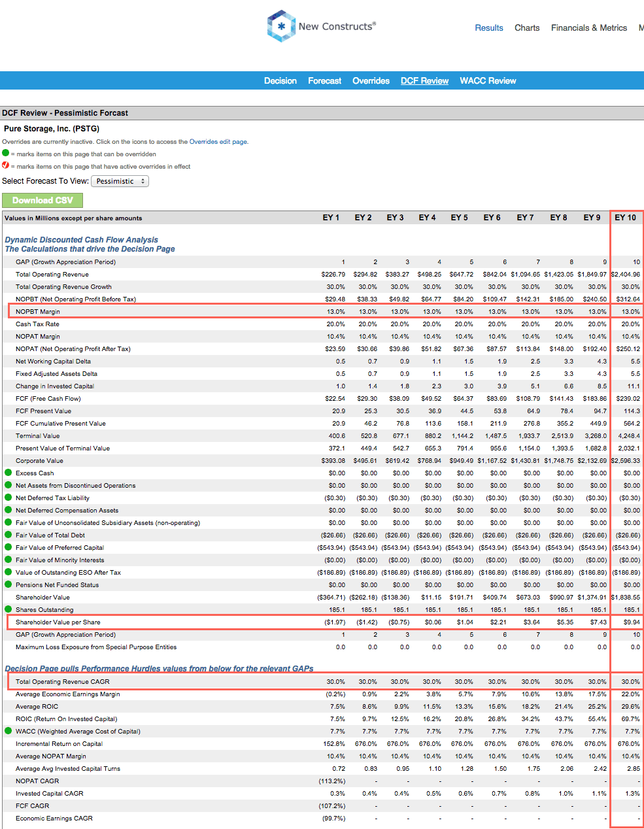The image size is (644, 829).
Task: Open override for Unconsolidated Subsidiary Assets row
Action: (x=8, y=522)
